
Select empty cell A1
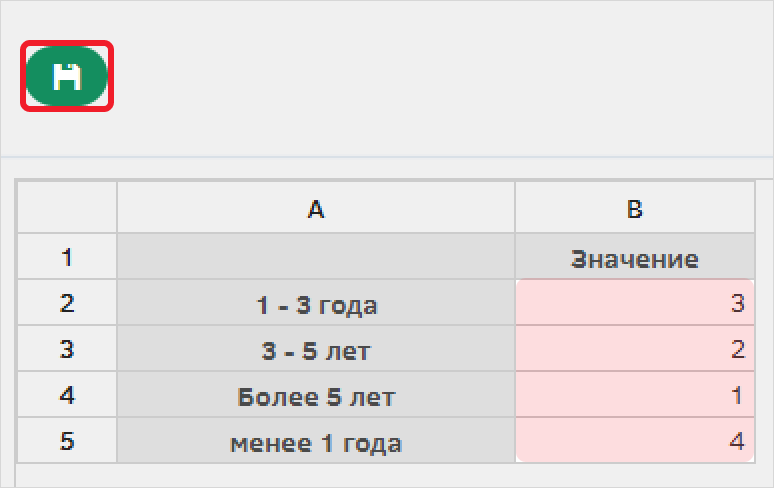pyautogui.click(x=316, y=256)
